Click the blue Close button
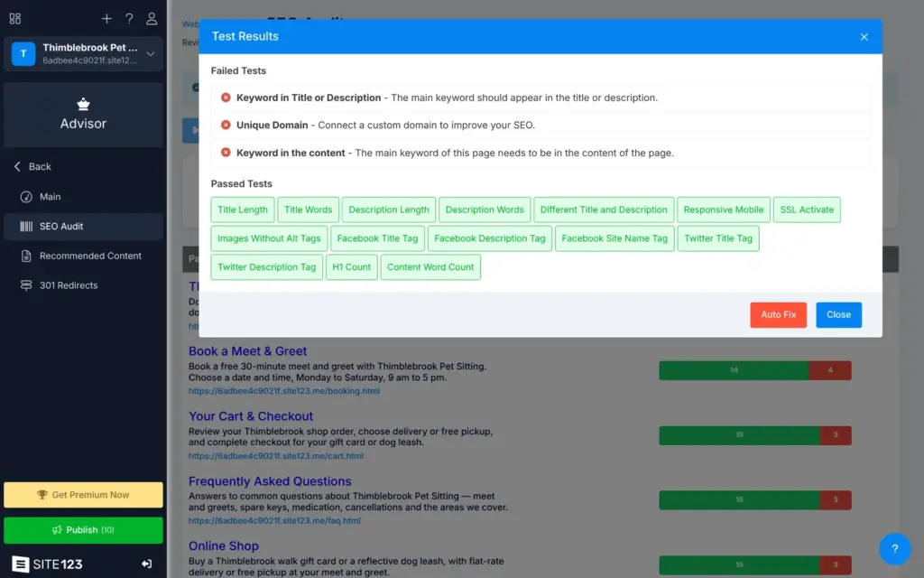 click(x=838, y=314)
